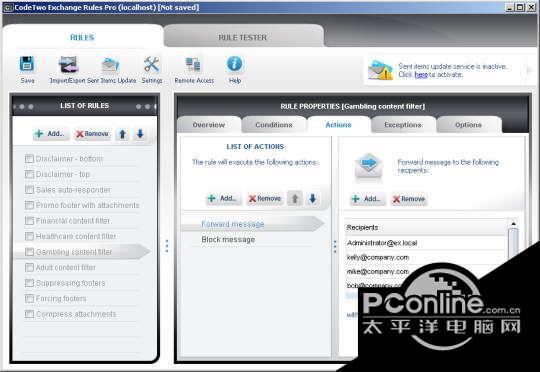Toggle Financial content filter checkbox
The width and height of the screenshot is (540, 372).
[29, 221]
